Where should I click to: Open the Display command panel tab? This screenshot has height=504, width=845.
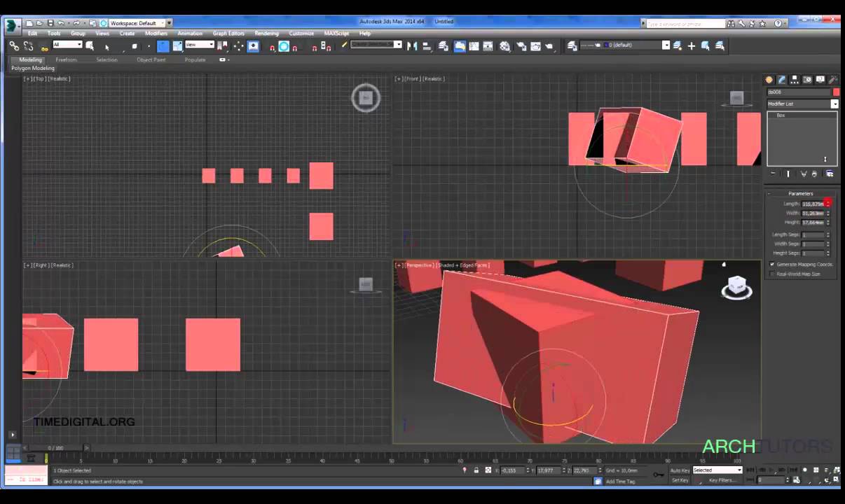(820, 80)
